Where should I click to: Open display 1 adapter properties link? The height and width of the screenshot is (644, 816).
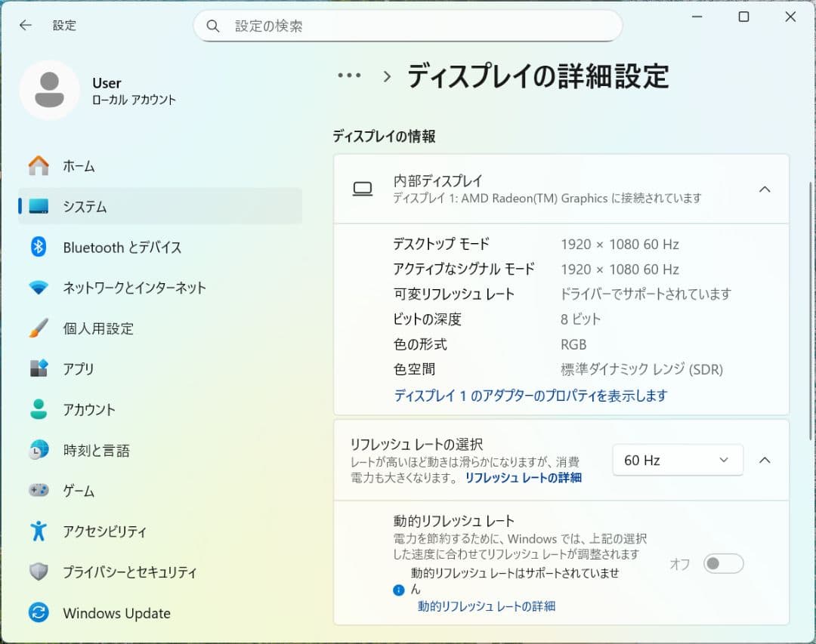tap(500, 396)
